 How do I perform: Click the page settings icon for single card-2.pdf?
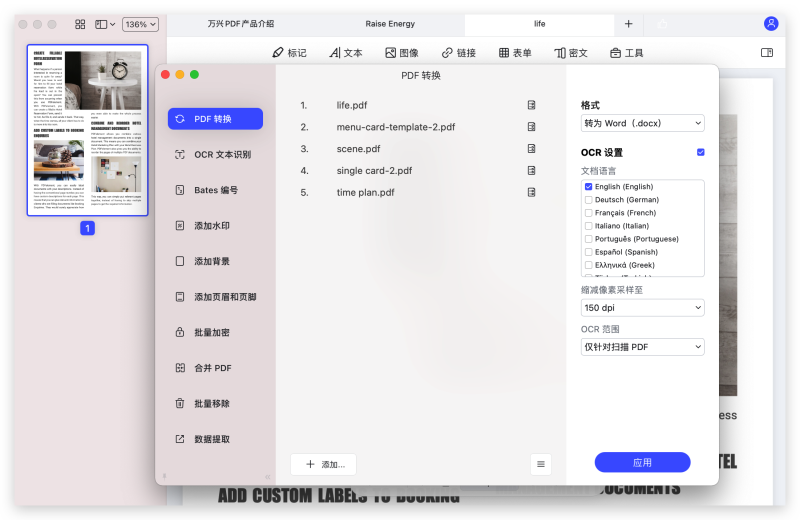click(x=531, y=170)
